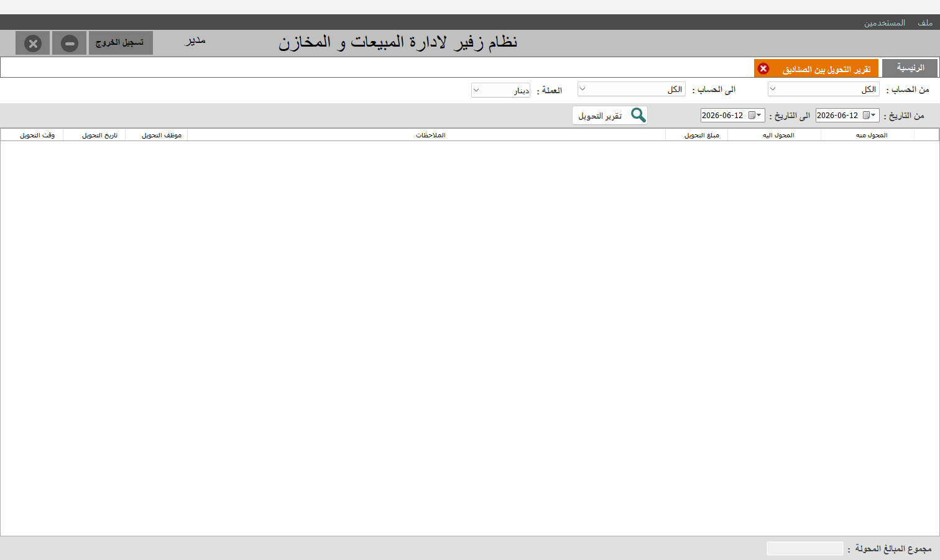940x560 pixels.
Task: Close the تقرير التحويل بين الصناديق tab
Action: [x=763, y=69]
